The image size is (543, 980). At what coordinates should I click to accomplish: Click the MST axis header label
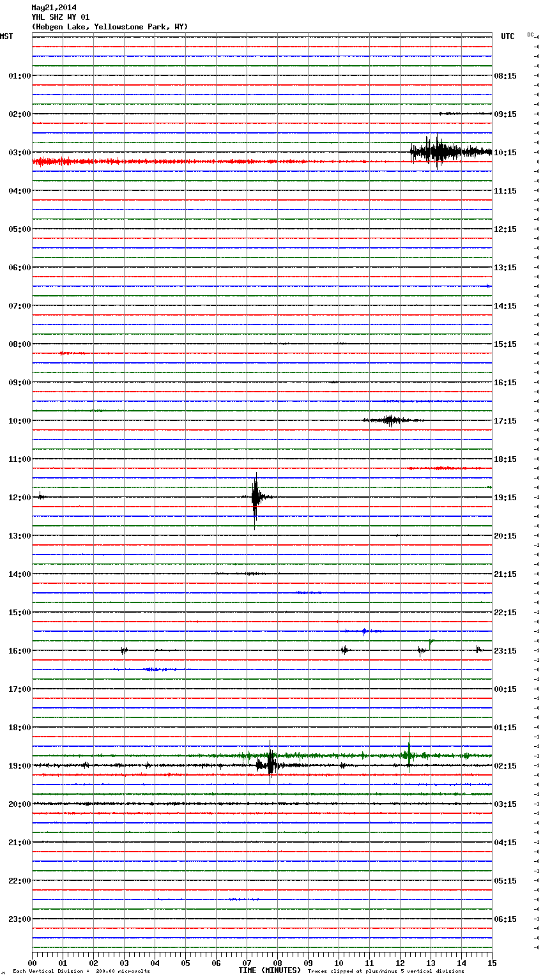coord(6,36)
